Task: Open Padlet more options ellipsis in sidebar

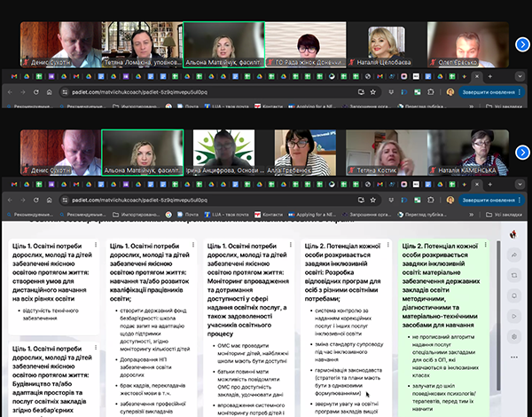Action: coord(514,357)
